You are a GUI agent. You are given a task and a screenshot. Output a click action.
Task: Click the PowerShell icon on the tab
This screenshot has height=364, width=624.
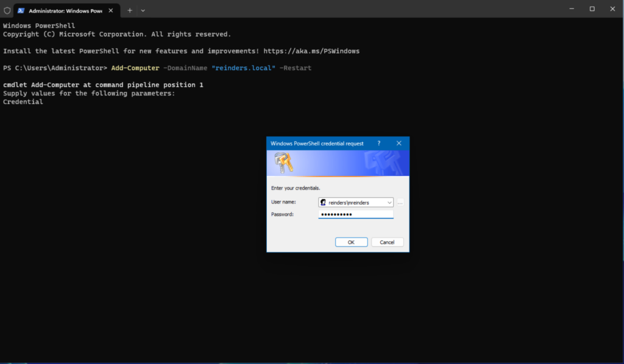pos(21,11)
